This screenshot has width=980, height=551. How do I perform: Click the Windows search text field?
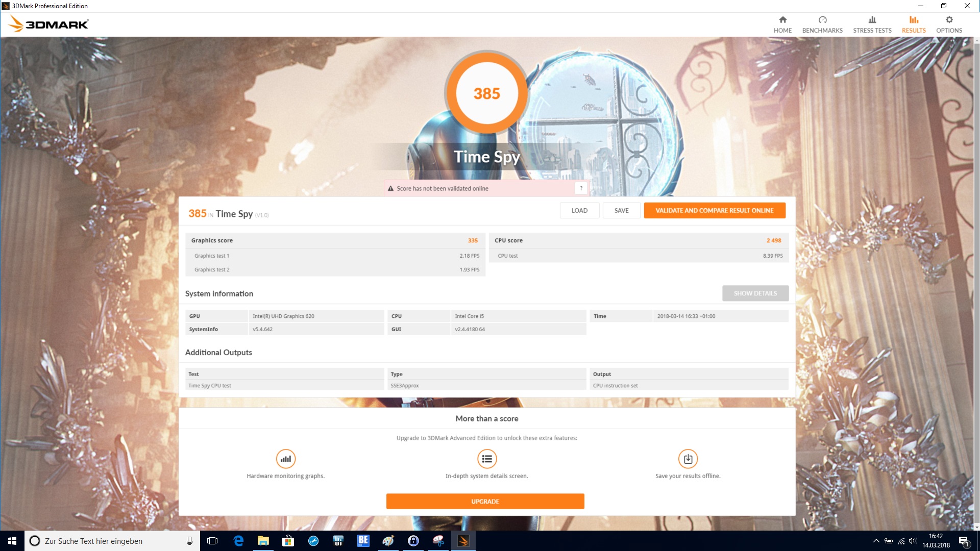pyautogui.click(x=112, y=541)
